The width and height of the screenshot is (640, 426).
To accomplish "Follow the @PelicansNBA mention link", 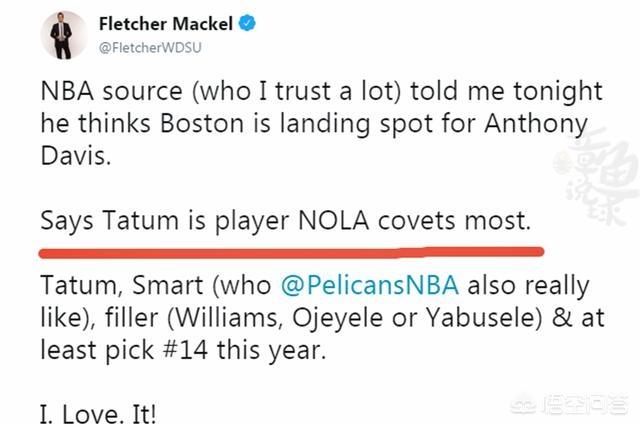I will (x=370, y=285).
